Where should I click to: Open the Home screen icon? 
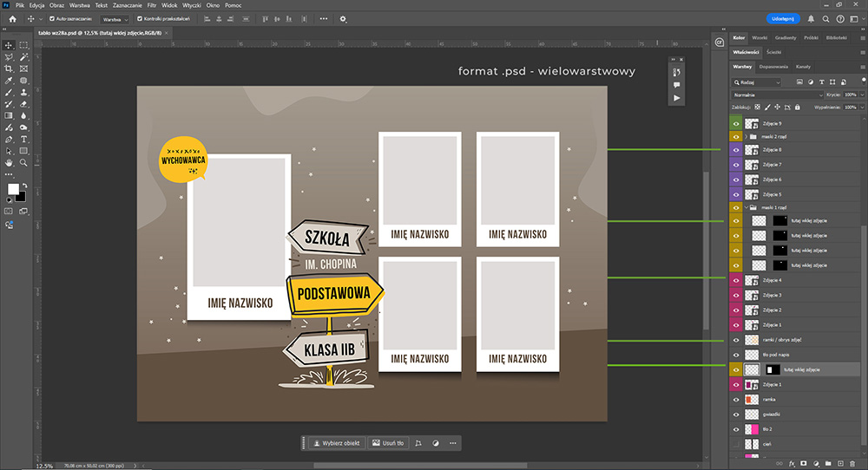pyautogui.click(x=12, y=19)
